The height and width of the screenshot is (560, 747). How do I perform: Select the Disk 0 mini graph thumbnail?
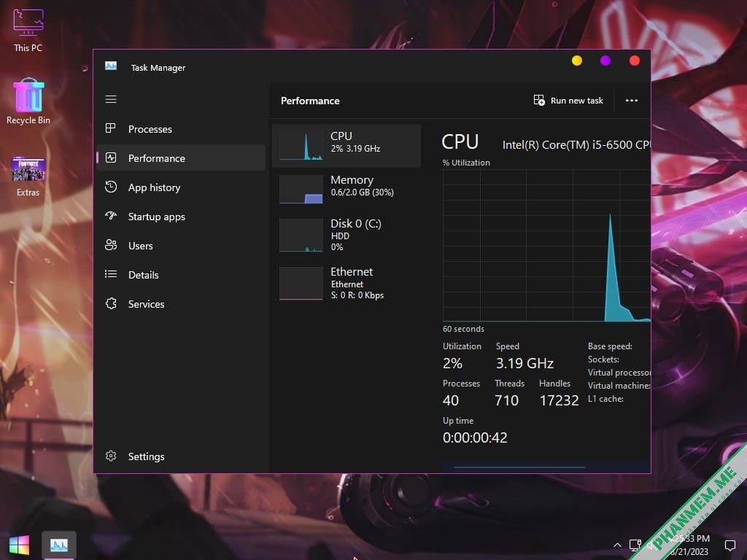tap(301, 236)
